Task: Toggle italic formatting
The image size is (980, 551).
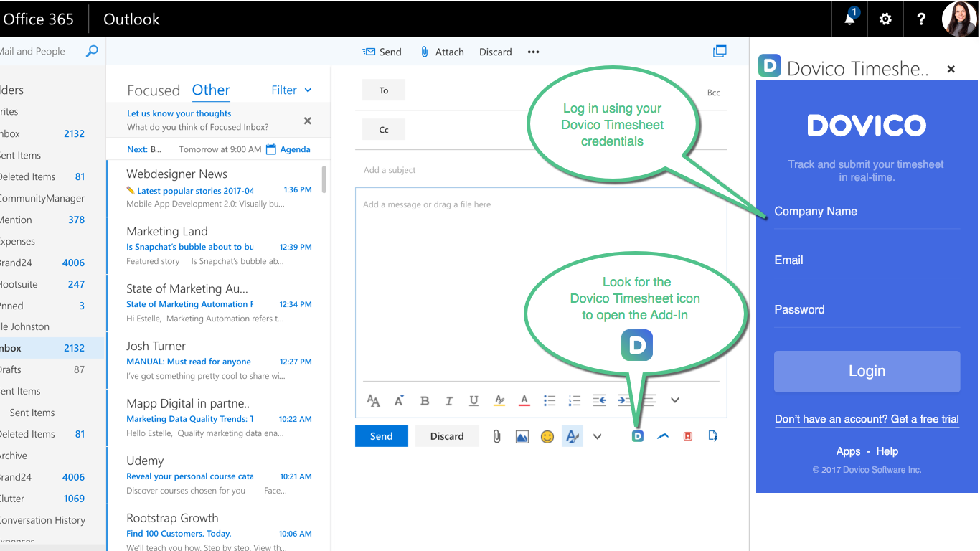Action: coord(449,400)
